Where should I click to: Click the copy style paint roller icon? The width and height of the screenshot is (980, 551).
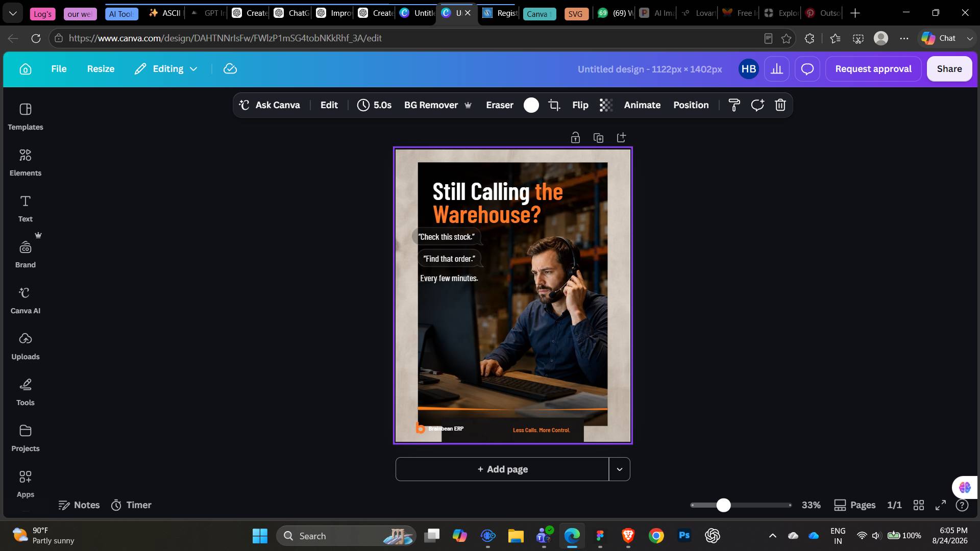pyautogui.click(x=734, y=105)
